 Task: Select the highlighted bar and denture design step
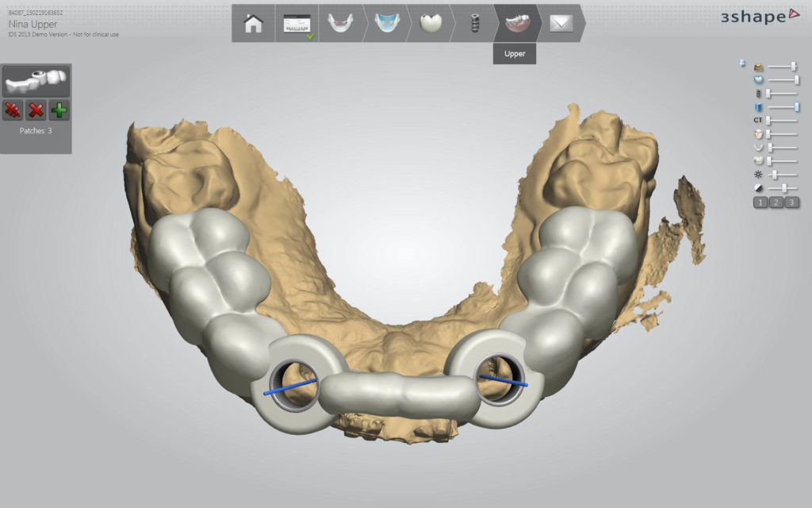517,23
